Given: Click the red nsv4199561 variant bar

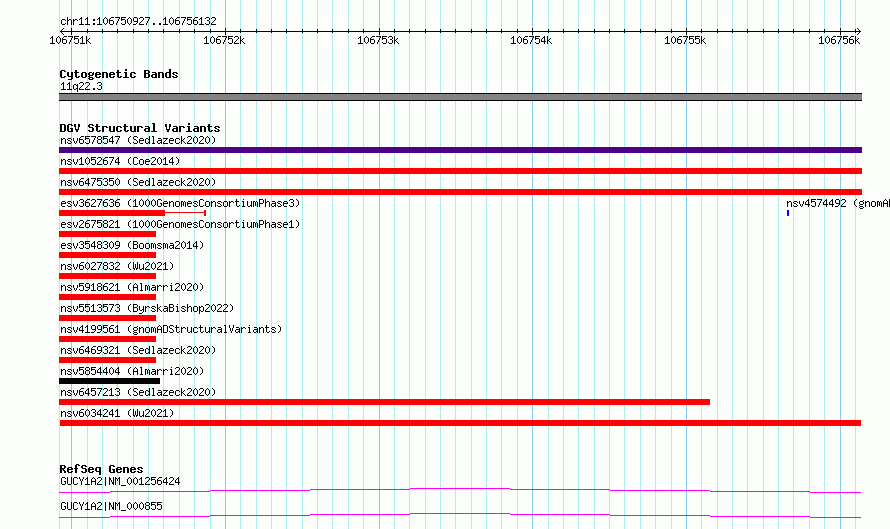Looking at the screenshot, I should [107, 339].
